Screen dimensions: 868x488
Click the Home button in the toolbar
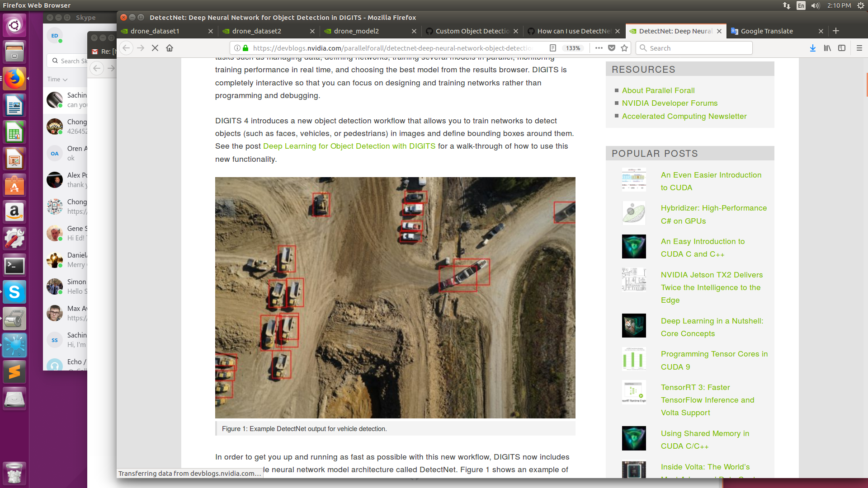(x=170, y=47)
